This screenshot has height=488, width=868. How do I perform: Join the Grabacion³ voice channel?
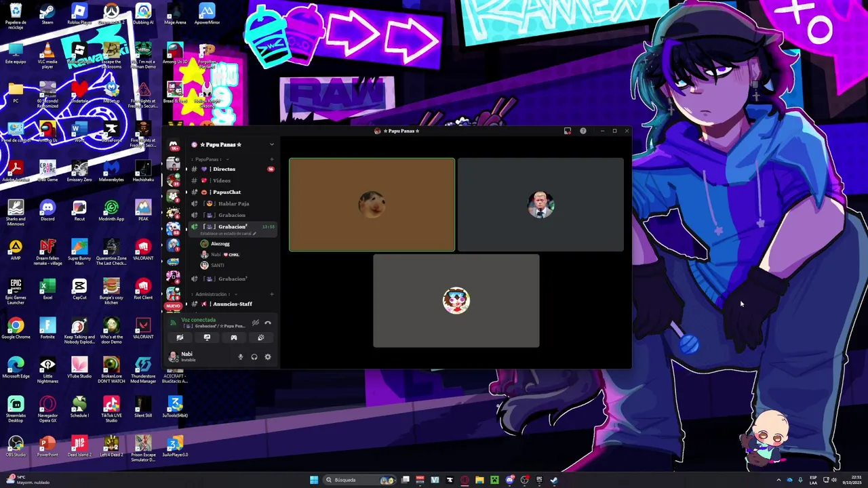tap(233, 279)
